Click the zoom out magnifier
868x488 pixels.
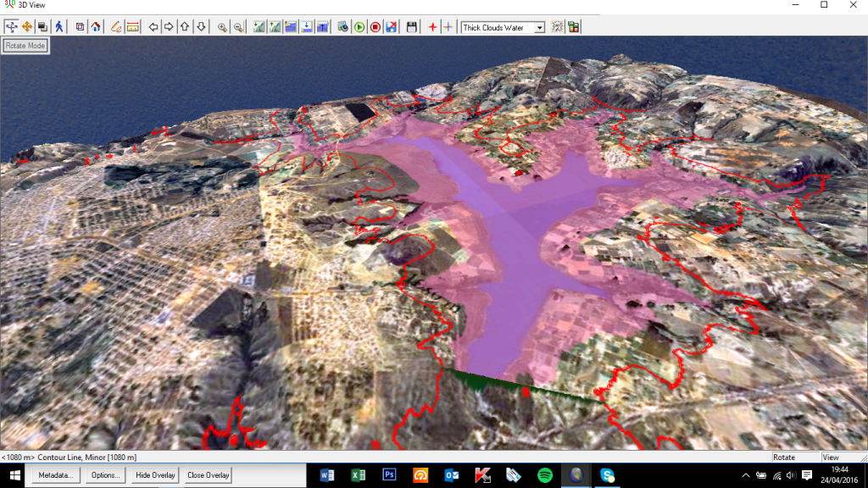click(238, 27)
